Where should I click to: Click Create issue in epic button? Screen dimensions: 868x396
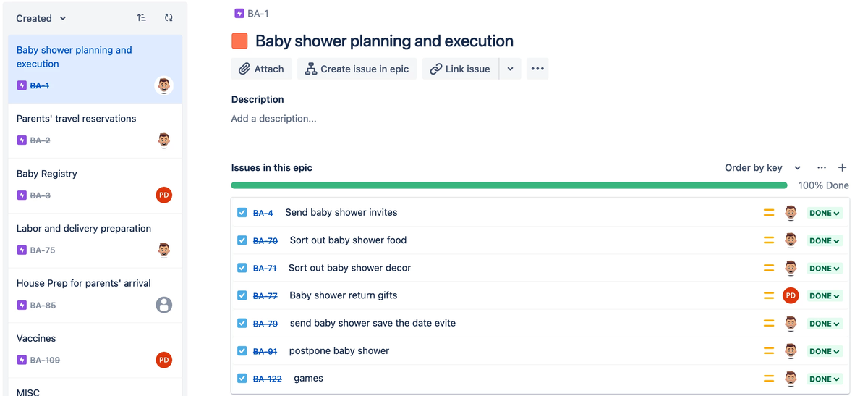(x=357, y=69)
